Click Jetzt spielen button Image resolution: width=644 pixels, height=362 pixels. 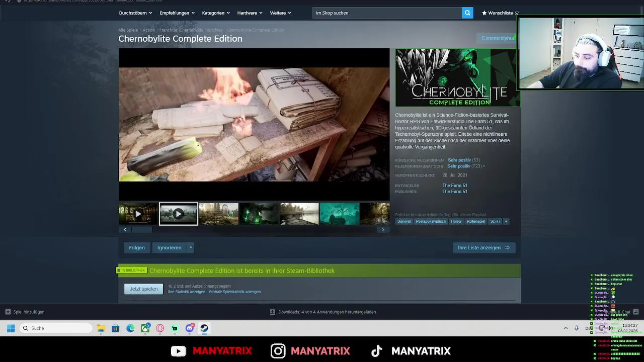pyautogui.click(x=143, y=289)
